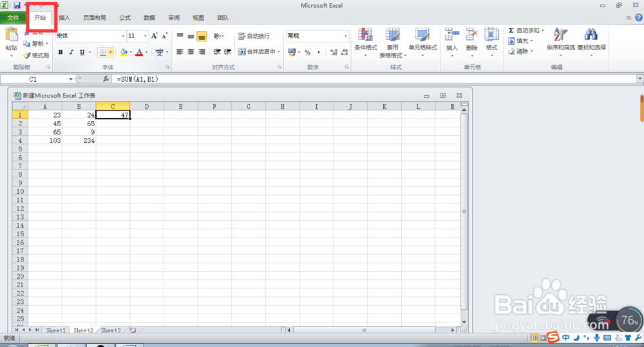Viewport: 644px width, 347px height.
Task: Switch to the Formulas (公式) tab
Action: pos(125,17)
